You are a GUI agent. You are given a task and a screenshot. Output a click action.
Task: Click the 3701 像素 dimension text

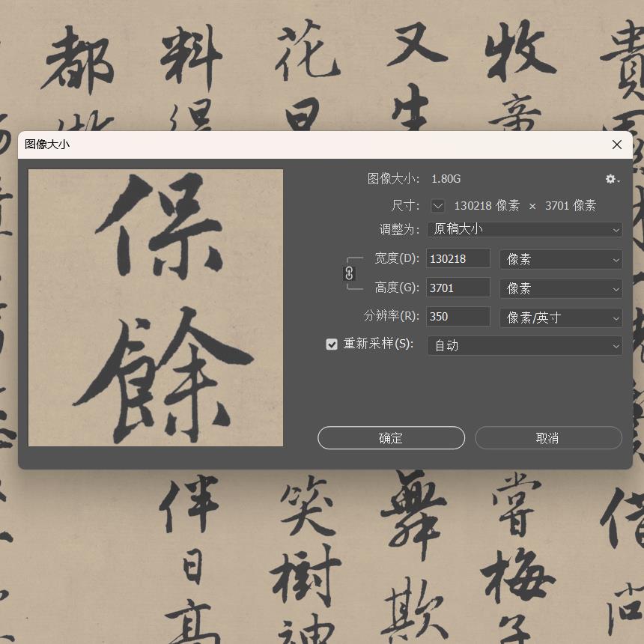pos(571,205)
